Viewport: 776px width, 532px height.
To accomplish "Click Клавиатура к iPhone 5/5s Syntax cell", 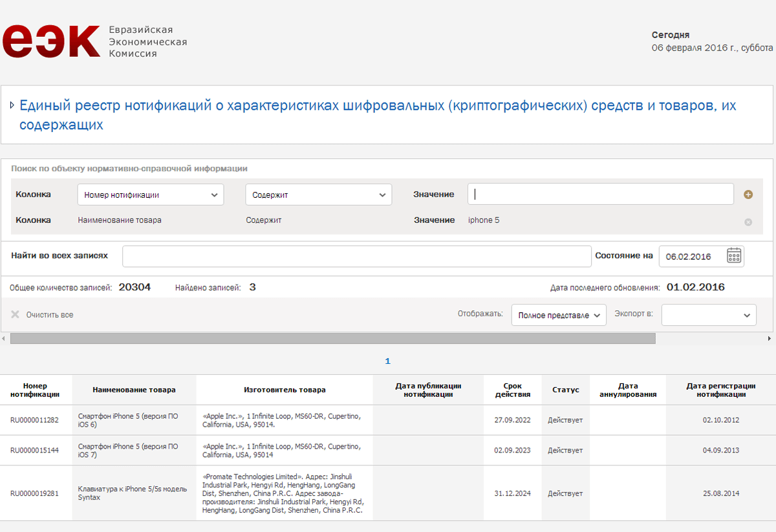I will pyautogui.click(x=133, y=493).
